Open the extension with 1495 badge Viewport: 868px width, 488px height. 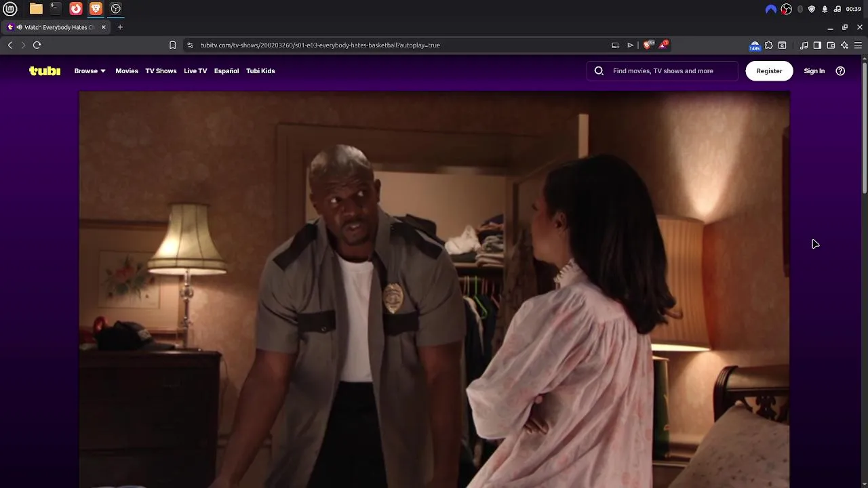coord(755,45)
